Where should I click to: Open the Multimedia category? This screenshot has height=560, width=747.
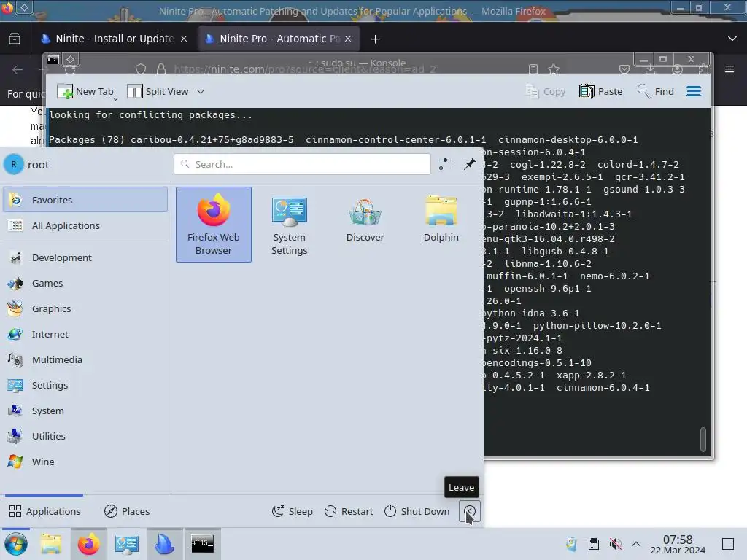[85, 359]
